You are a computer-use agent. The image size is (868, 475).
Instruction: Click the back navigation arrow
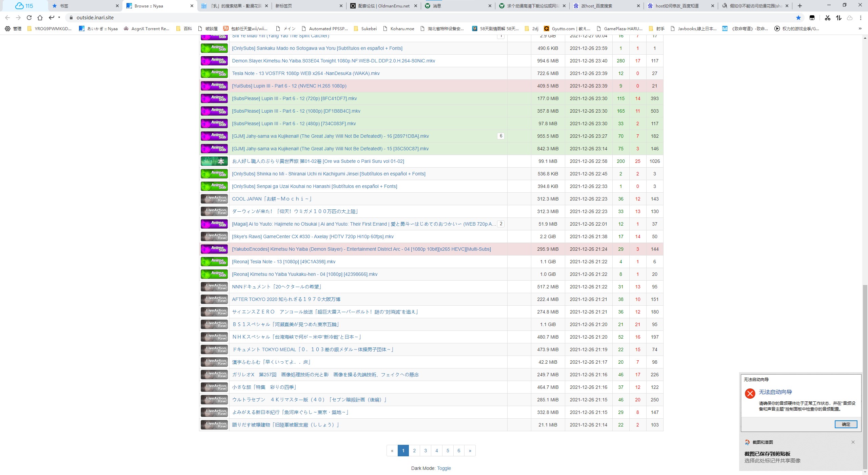(7, 18)
